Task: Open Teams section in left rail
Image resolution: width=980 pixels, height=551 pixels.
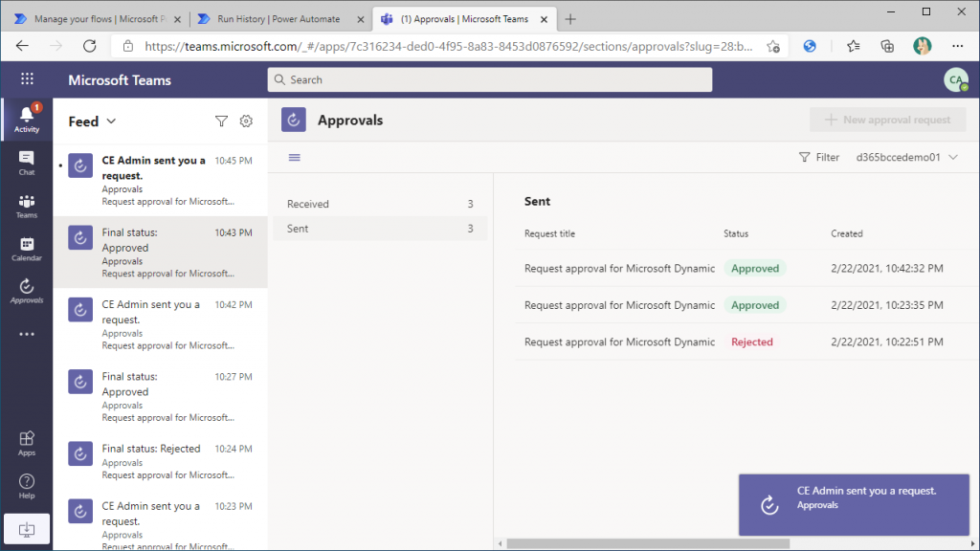Action: point(26,206)
